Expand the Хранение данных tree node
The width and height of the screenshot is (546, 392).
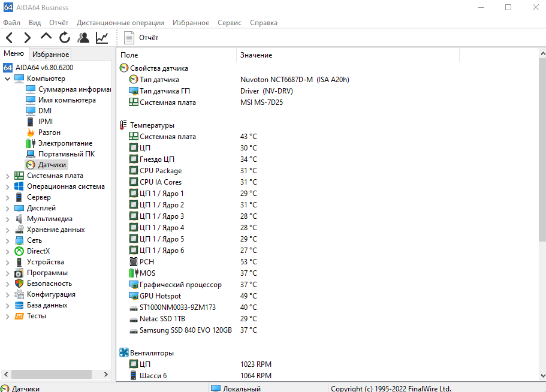pyautogui.click(x=7, y=230)
